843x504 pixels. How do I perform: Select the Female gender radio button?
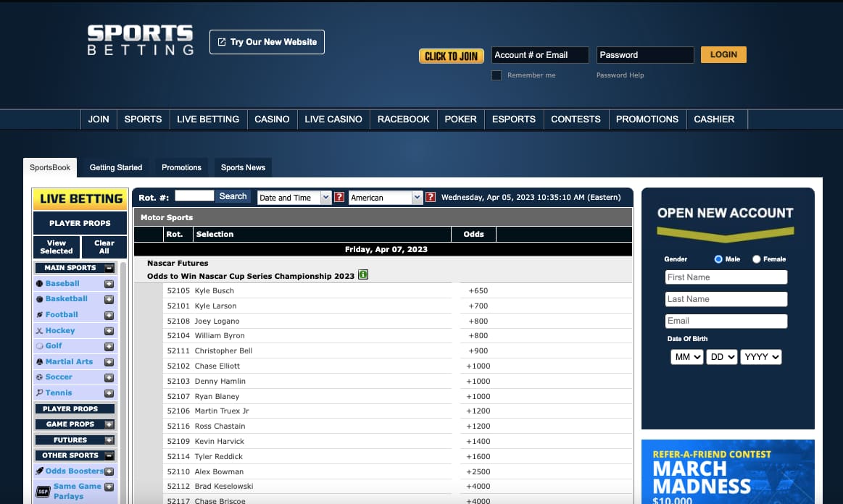click(x=757, y=259)
